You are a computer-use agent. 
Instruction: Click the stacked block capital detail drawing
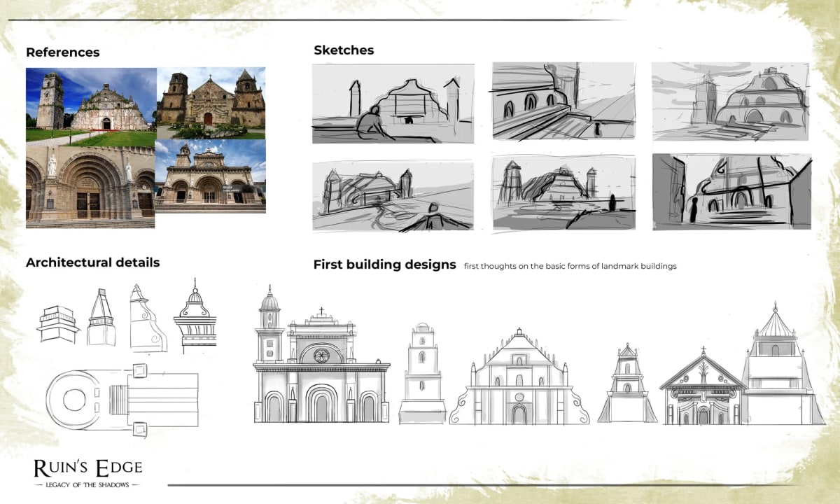pos(58,323)
